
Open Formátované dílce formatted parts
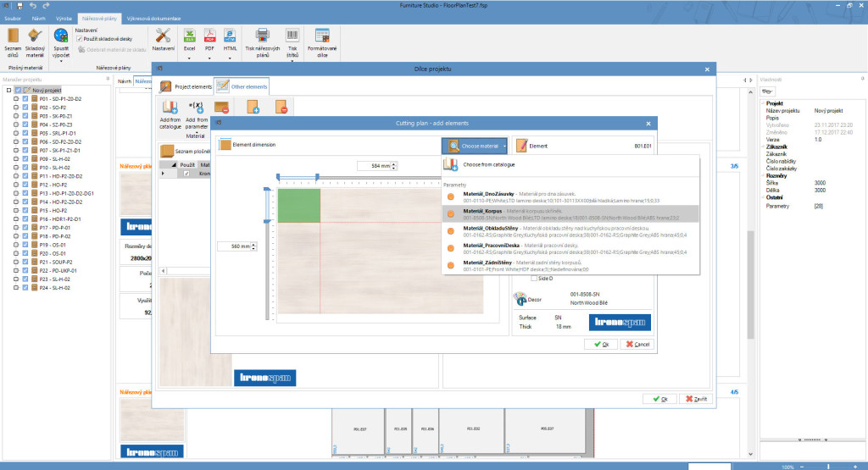(321, 42)
